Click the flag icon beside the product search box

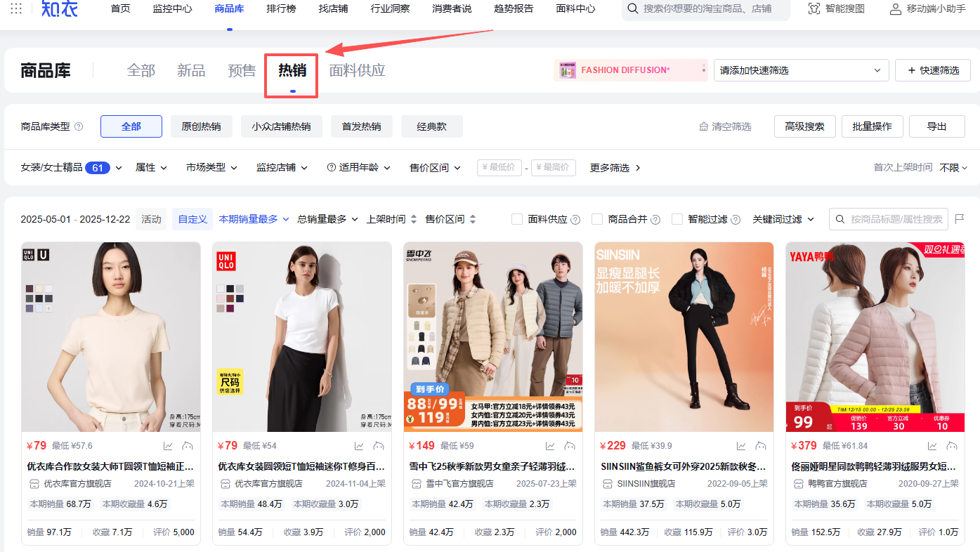pyautogui.click(x=960, y=219)
